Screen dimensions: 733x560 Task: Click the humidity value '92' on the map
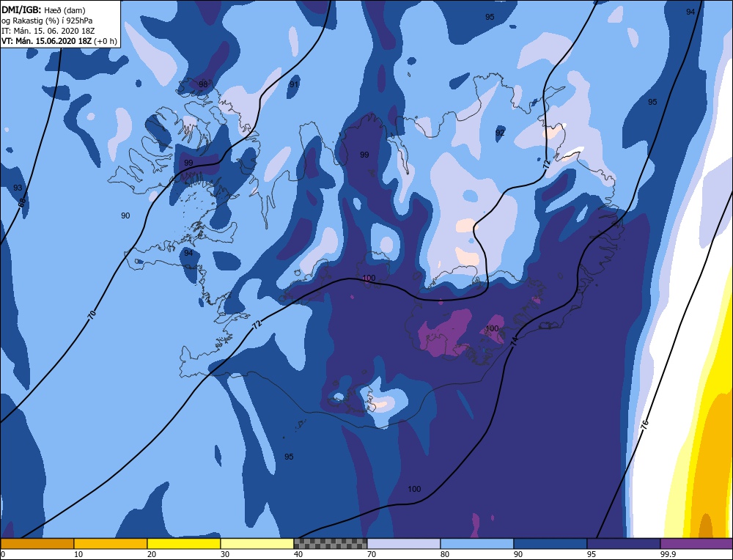(x=500, y=133)
